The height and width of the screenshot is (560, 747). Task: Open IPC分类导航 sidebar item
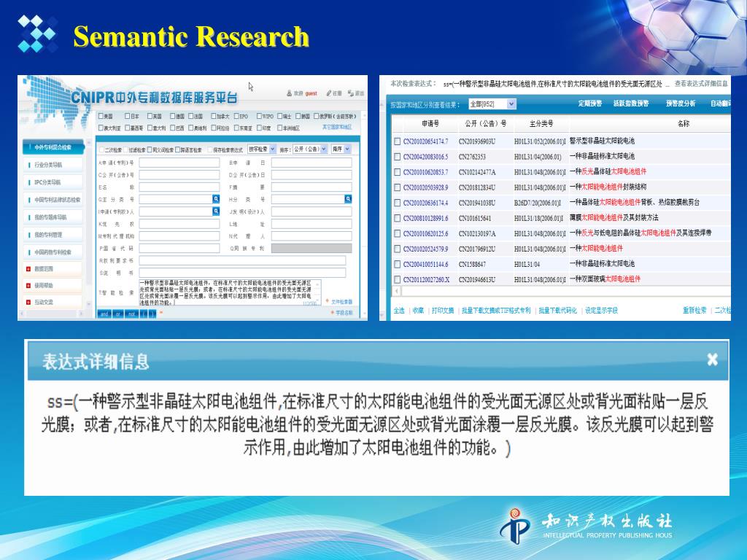(x=53, y=182)
